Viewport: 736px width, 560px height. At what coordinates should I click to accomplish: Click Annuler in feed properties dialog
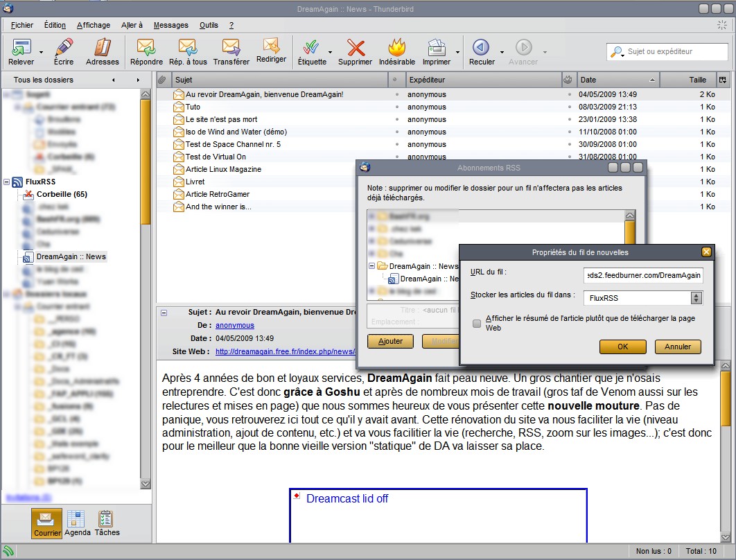coord(678,347)
